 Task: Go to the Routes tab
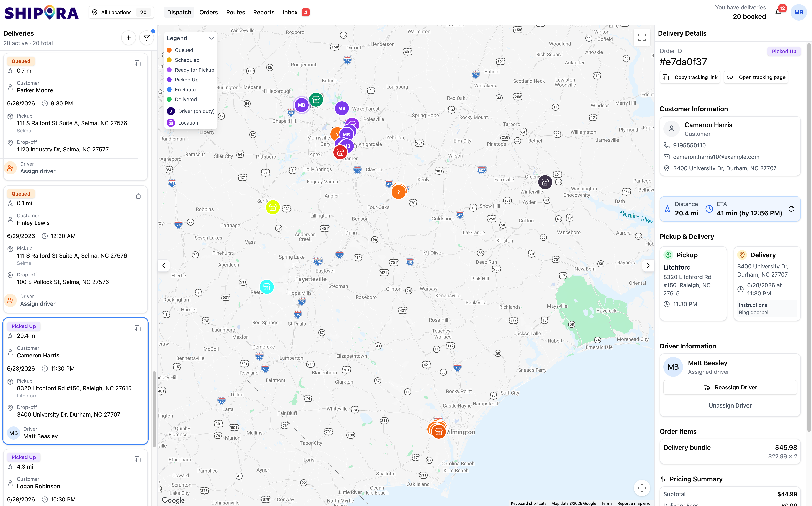click(235, 12)
